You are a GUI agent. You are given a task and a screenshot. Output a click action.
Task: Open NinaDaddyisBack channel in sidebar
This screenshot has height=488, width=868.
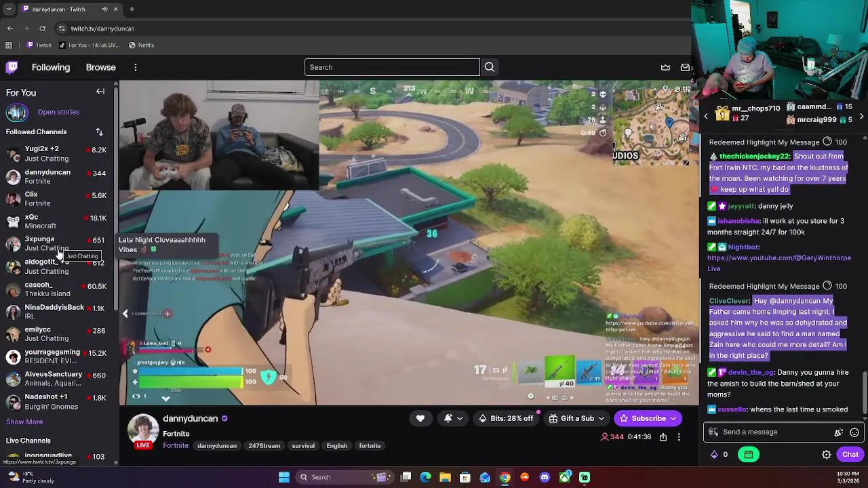(x=56, y=312)
